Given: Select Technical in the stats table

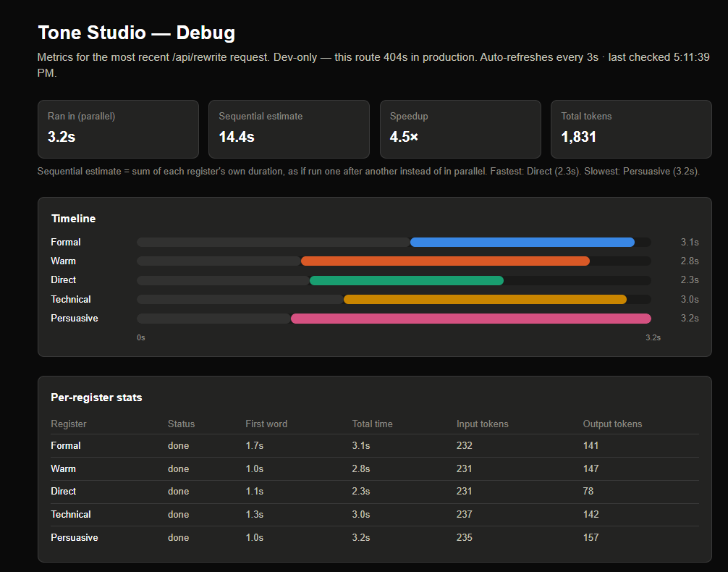Looking at the screenshot, I should click(x=71, y=514).
